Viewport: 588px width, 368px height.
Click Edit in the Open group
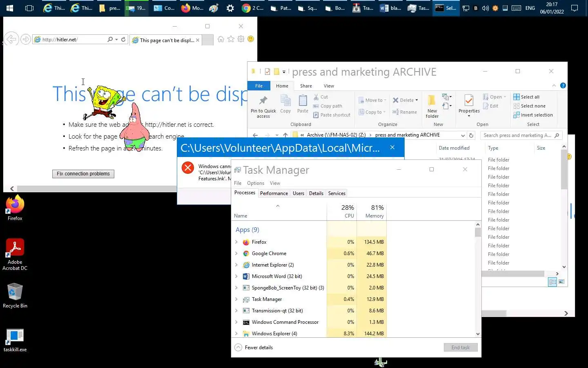490,106
